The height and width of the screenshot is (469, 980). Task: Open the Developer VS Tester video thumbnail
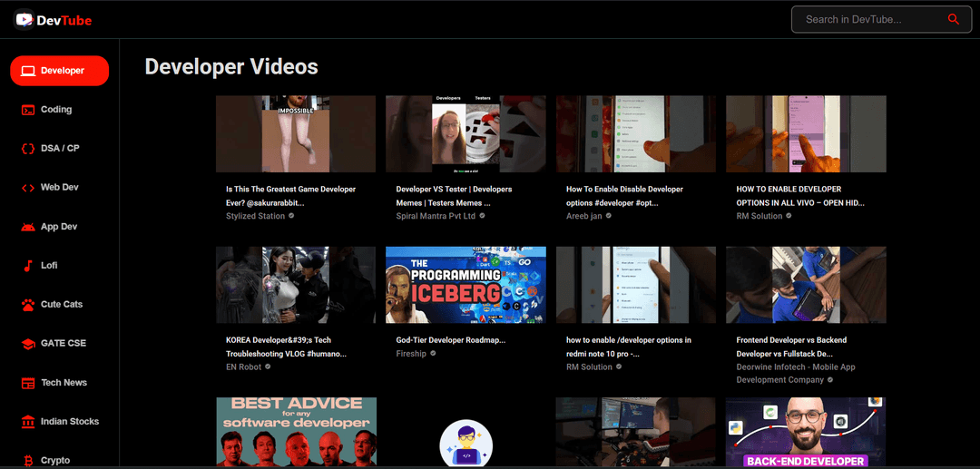[465, 134]
